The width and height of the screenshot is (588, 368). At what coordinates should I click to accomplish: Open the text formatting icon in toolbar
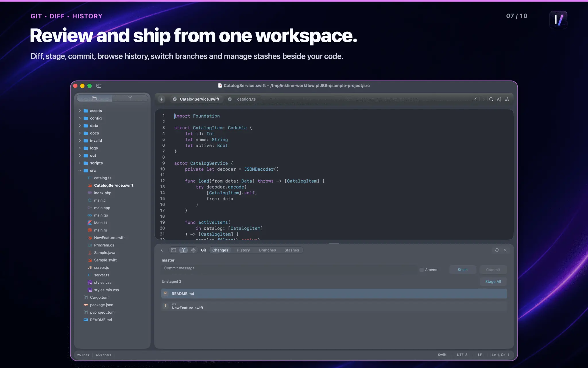point(499,99)
